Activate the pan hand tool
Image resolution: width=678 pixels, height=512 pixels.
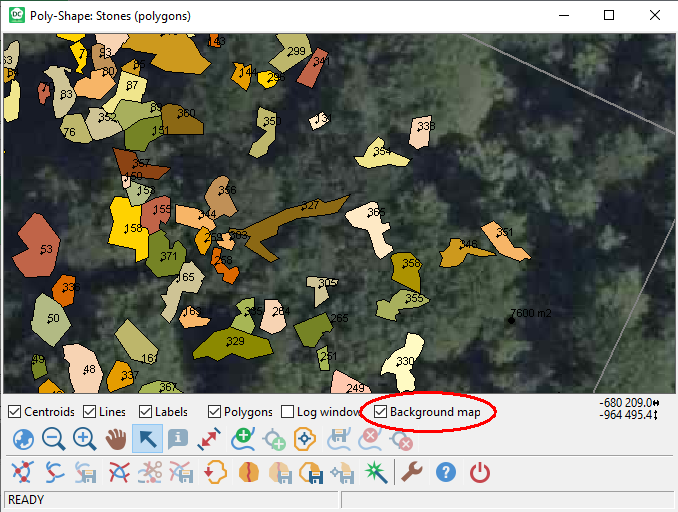point(116,439)
